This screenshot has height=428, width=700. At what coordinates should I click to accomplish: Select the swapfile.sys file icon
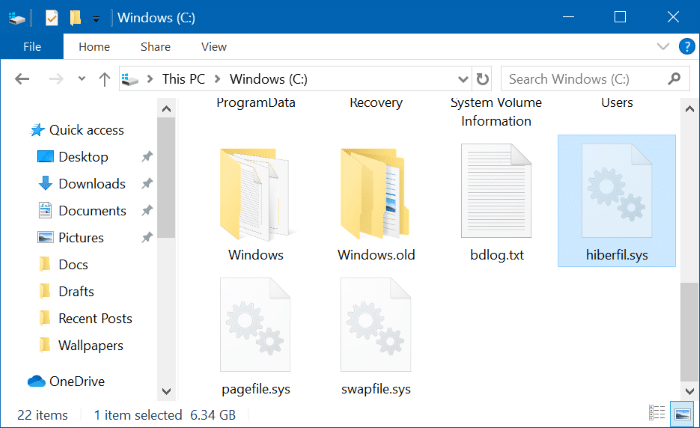coord(375,324)
